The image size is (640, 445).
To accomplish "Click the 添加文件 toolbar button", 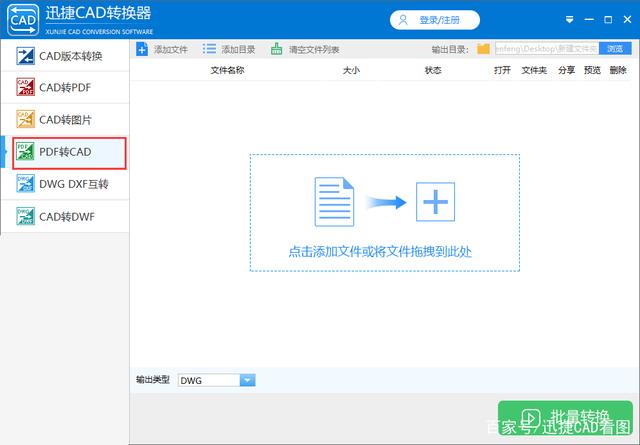I will coord(162,49).
